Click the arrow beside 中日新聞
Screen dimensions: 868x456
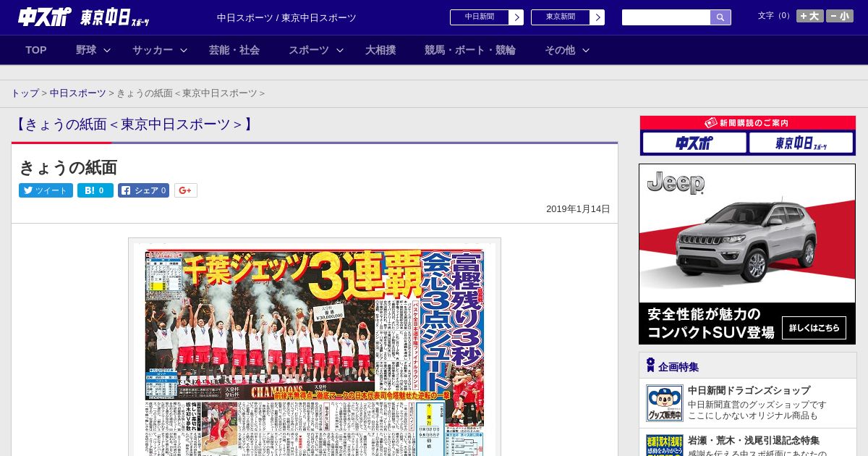click(516, 17)
